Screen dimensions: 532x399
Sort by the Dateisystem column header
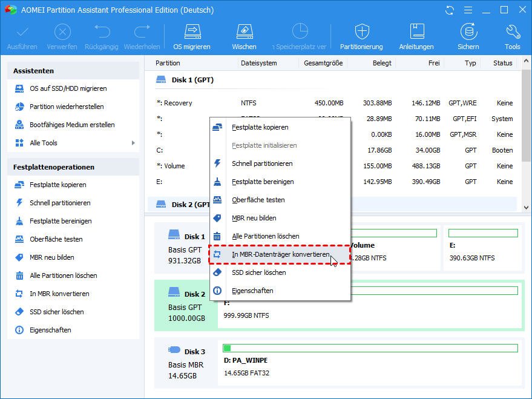tap(259, 63)
